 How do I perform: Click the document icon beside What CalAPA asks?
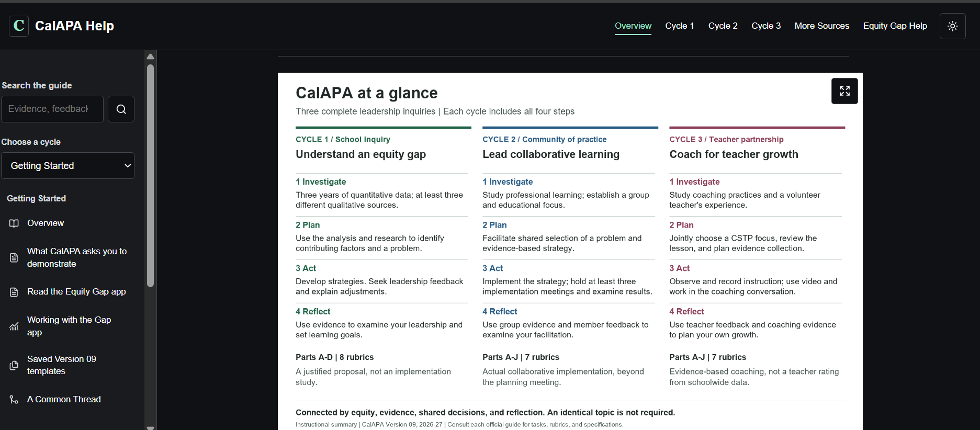(x=14, y=258)
